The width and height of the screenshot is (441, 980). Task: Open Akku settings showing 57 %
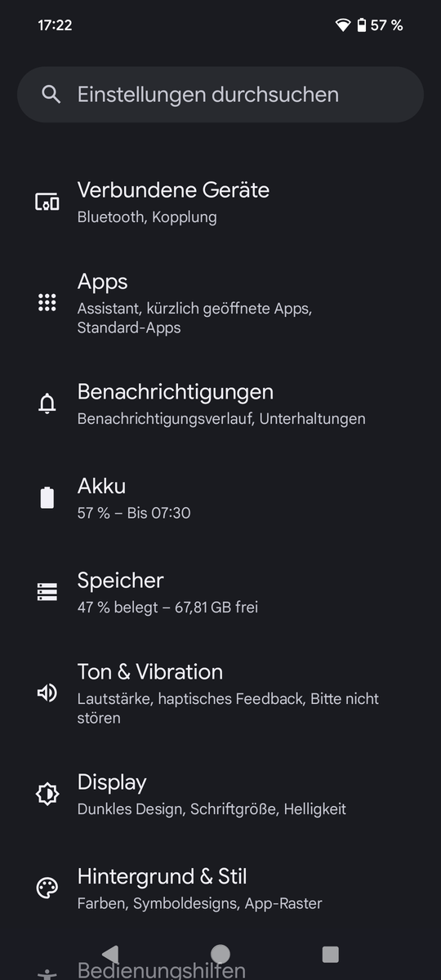(220, 498)
